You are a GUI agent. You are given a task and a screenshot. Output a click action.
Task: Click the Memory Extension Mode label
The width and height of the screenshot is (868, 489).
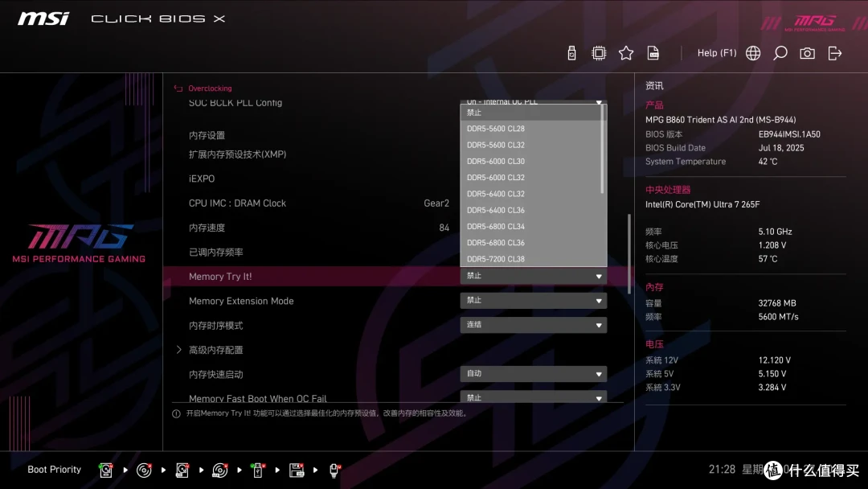coord(241,302)
